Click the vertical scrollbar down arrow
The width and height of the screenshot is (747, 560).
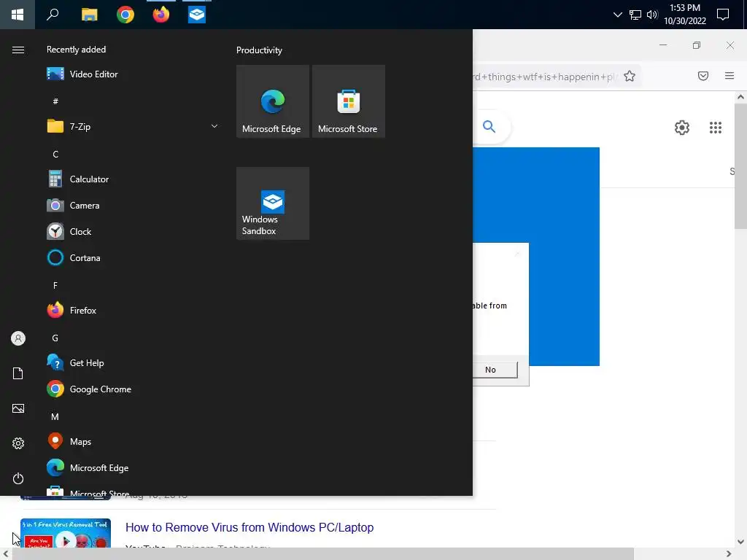pyautogui.click(x=740, y=542)
